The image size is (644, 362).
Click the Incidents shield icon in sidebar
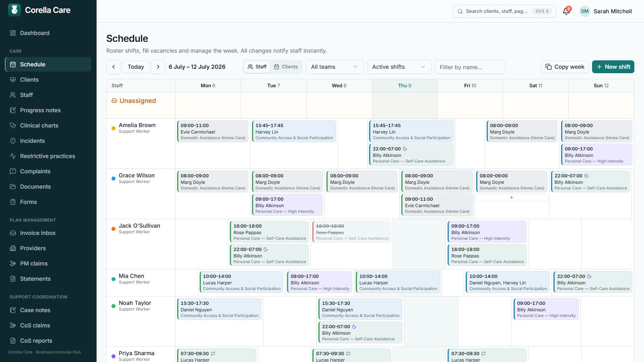tap(13, 141)
